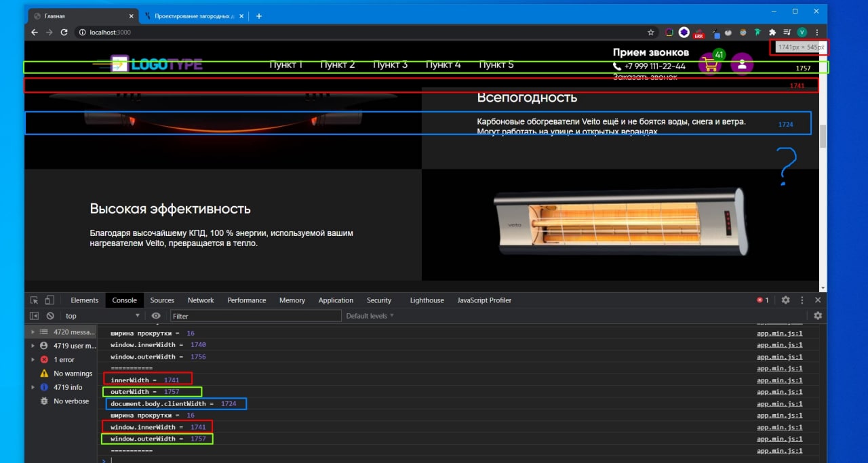The height and width of the screenshot is (463, 868).
Task: Switch to the Lighthouse tab
Action: pos(427,300)
